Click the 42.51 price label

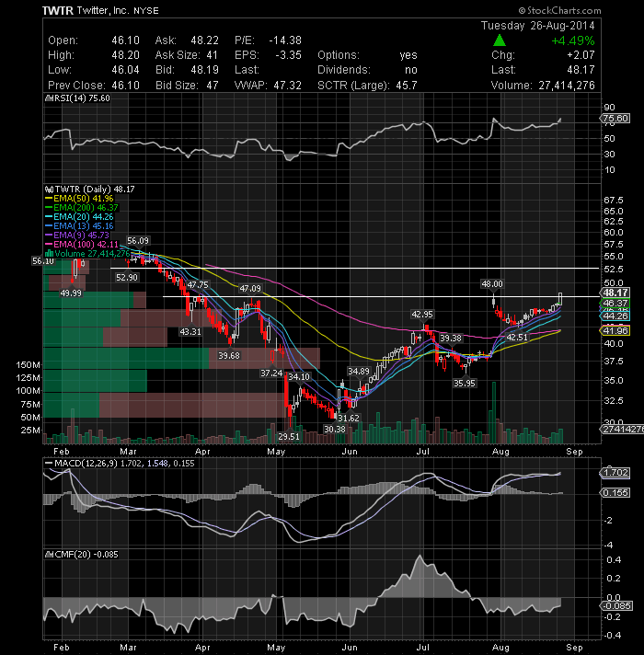click(x=517, y=337)
